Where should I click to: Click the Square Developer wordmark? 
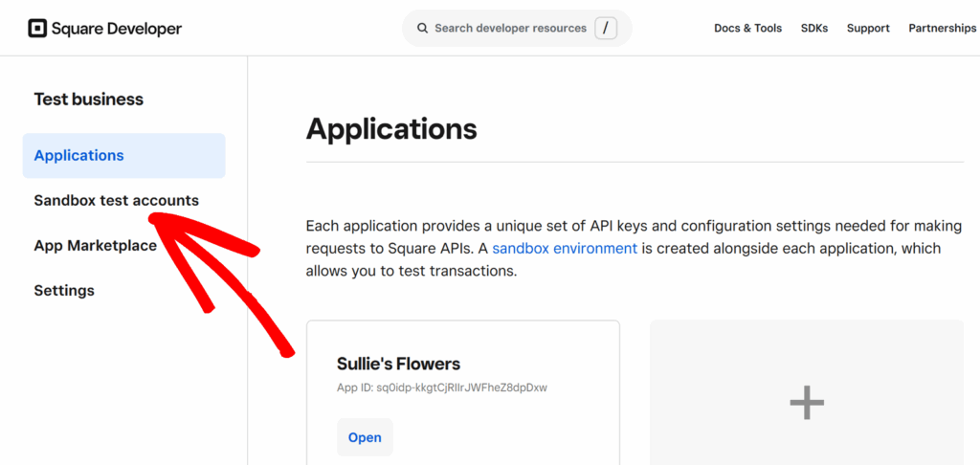(117, 29)
